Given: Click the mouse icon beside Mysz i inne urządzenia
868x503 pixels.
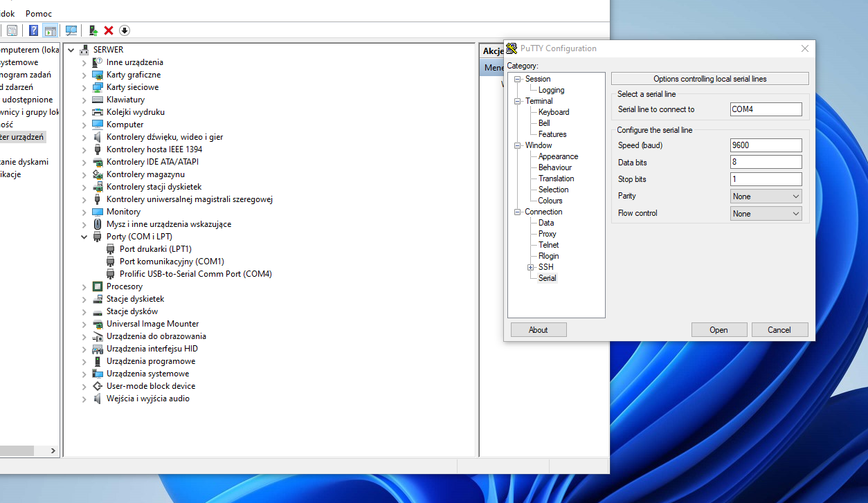Looking at the screenshot, I should coord(98,224).
